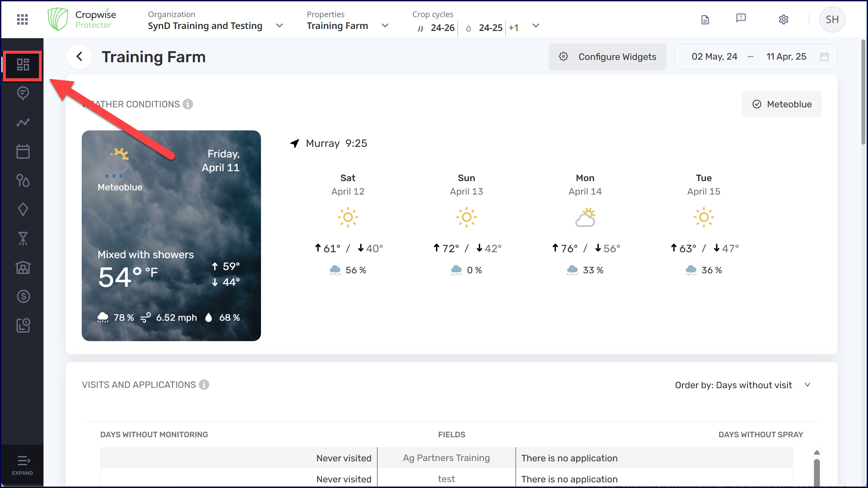The image size is (868, 488).
Task: Click the dollar sign sidebar icon
Action: coord(23,296)
